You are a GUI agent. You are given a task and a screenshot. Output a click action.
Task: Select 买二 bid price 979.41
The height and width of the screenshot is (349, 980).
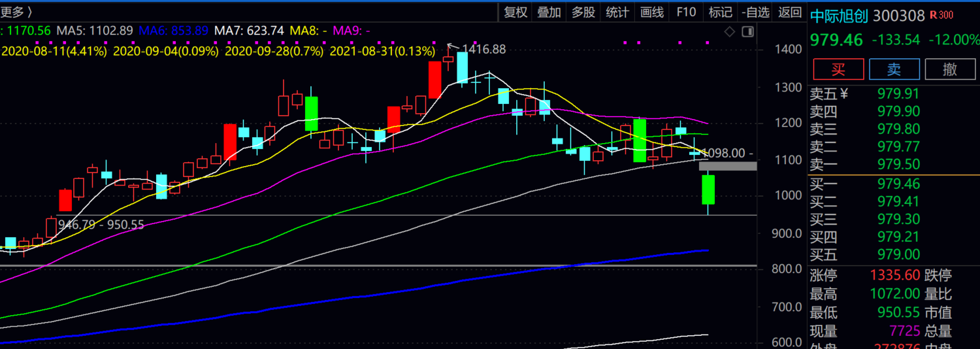[x=898, y=202]
